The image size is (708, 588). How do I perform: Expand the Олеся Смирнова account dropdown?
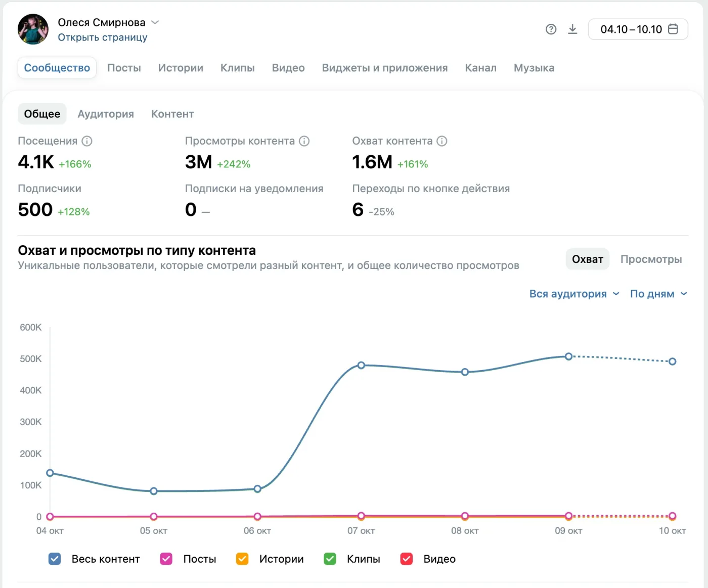[x=155, y=22]
